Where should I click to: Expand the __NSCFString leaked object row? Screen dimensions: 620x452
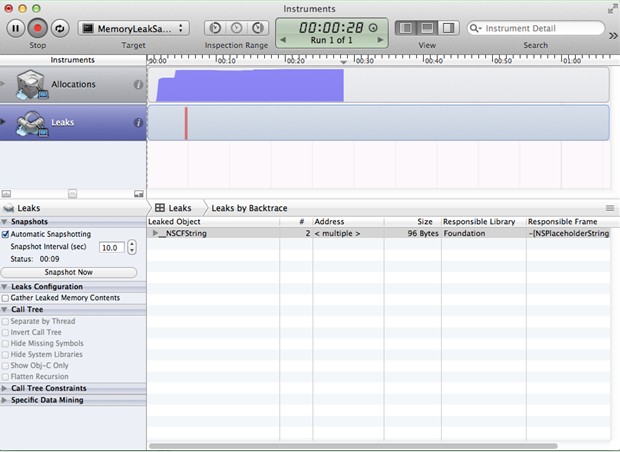pos(155,233)
